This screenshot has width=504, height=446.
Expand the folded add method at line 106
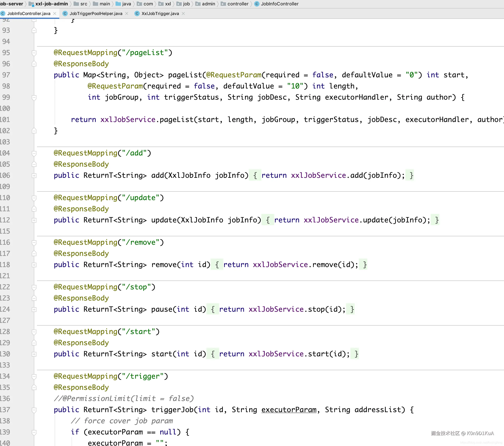[34, 176]
